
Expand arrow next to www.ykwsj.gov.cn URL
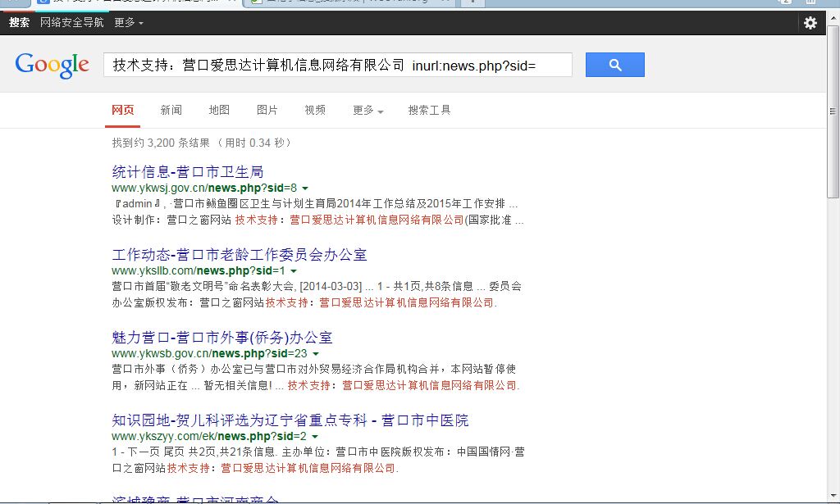point(305,188)
